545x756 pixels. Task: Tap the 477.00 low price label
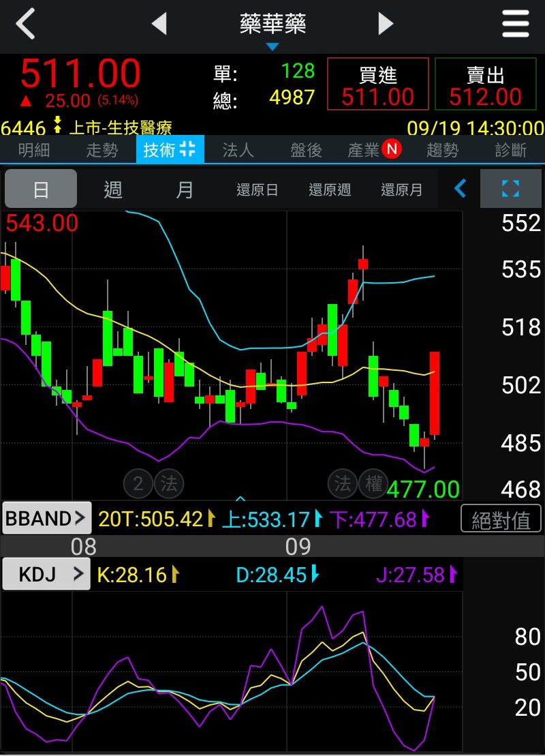(x=423, y=489)
